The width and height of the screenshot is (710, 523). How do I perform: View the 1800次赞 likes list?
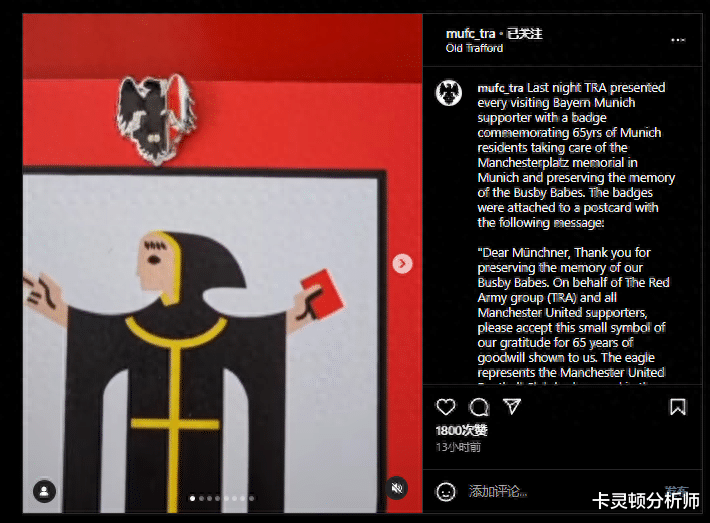[461, 430]
